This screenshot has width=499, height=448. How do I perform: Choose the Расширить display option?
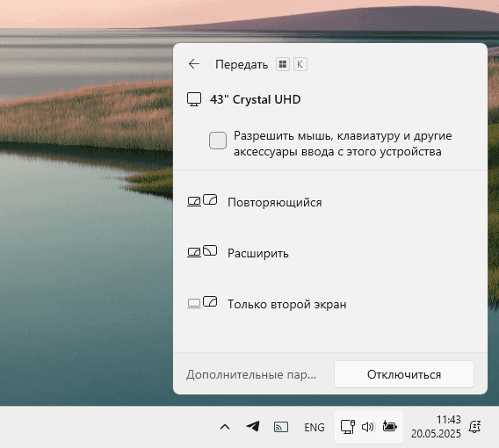tap(330, 253)
